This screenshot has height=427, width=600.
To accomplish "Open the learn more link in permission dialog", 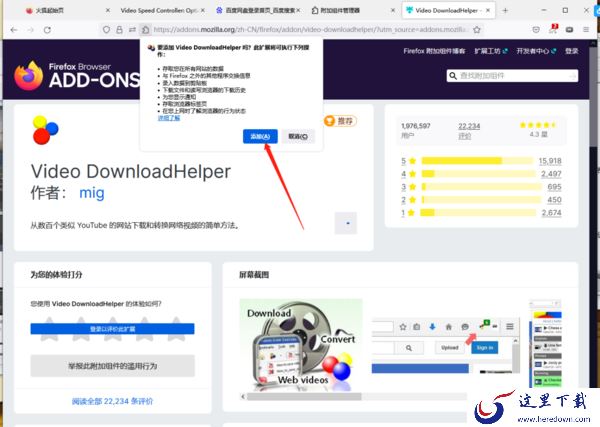I will point(169,118).
